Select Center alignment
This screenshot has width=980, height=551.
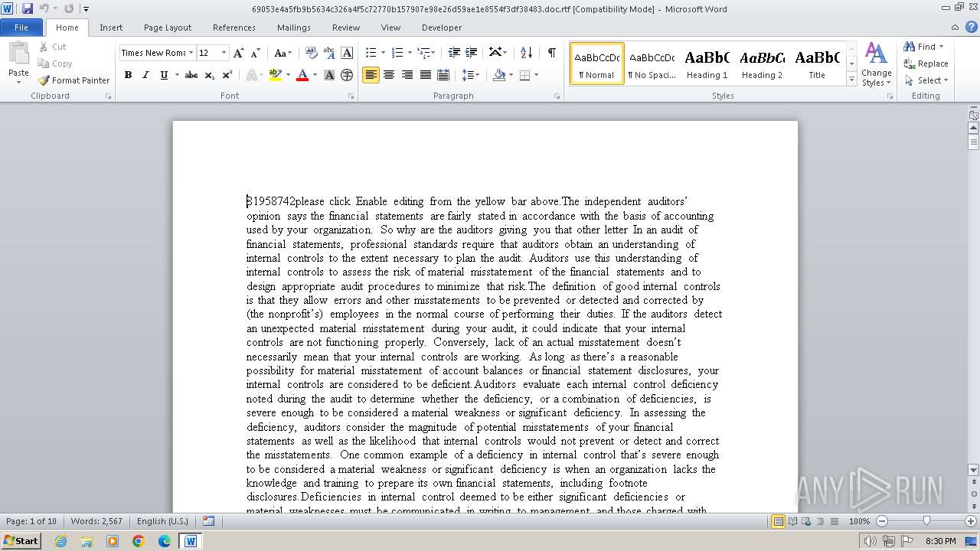pos(389,75)
